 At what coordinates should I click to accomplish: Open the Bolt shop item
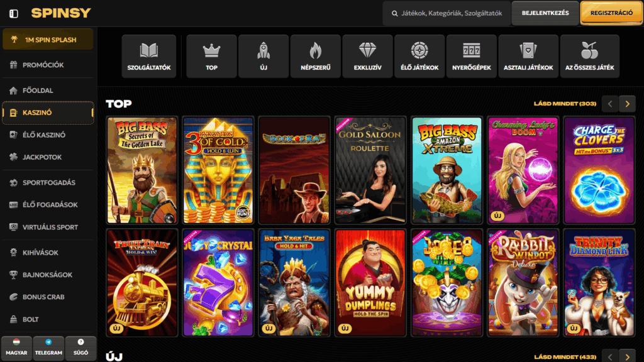tap(48, 319)
